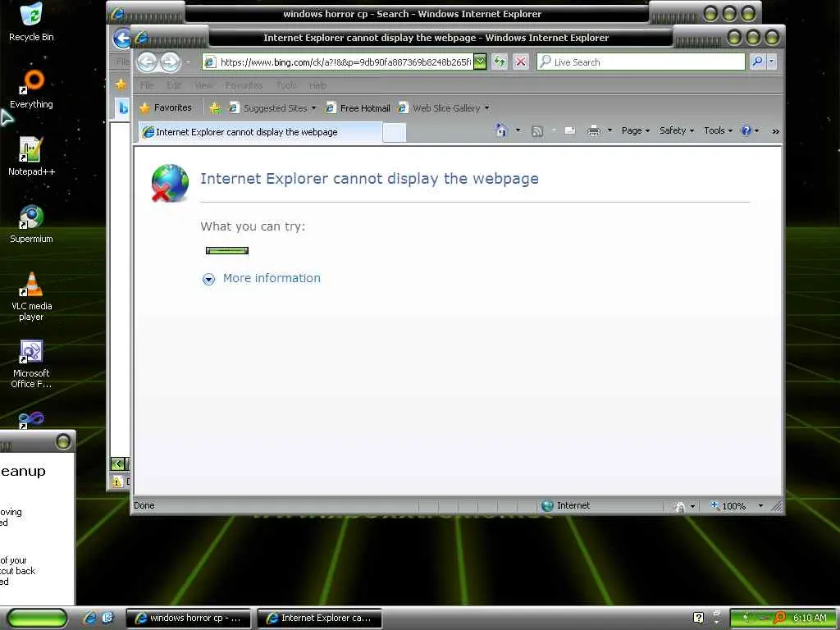Expand the command bar overflow chevron

click(775, 131)
